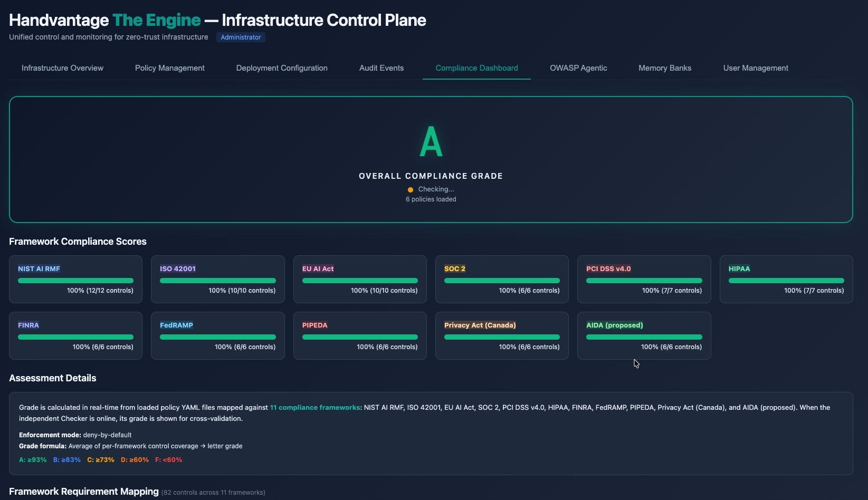
Task: Click the HIPAA framework label
Action: (x=739, y=268)
